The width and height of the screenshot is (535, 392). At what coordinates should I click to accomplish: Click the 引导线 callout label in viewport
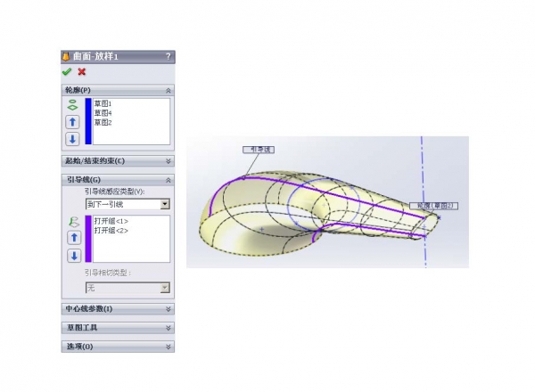point(259,150)
